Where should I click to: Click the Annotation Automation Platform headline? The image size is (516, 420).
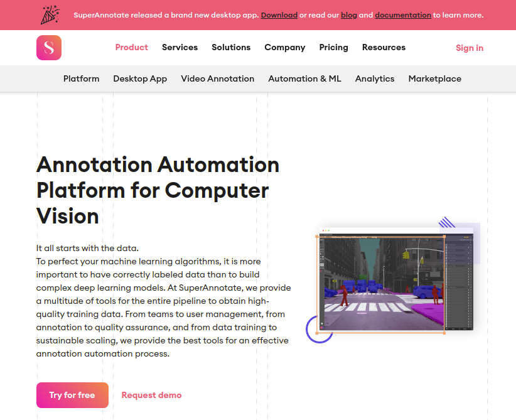158,190
